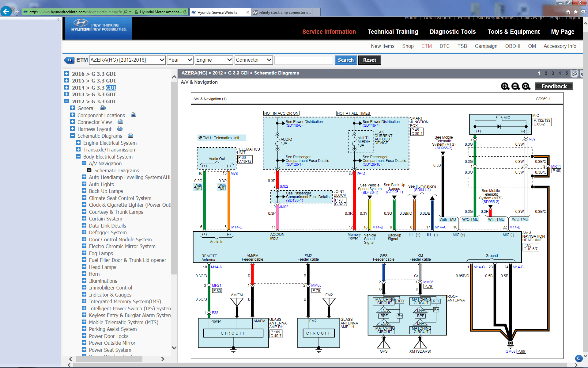This screenshot has height=368, width=588.
Task: Click the Reset button
Action: click(370, 60)
